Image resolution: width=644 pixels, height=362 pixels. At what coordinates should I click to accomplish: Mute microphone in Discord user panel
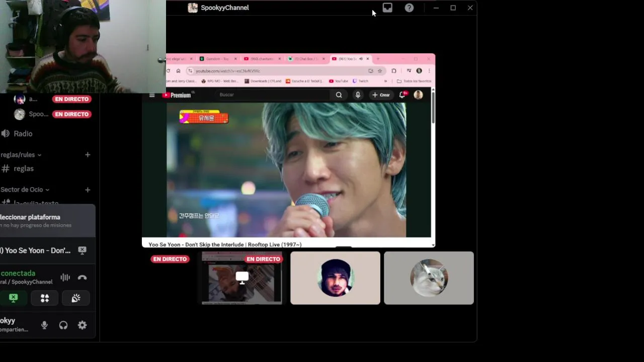(44, 325)
